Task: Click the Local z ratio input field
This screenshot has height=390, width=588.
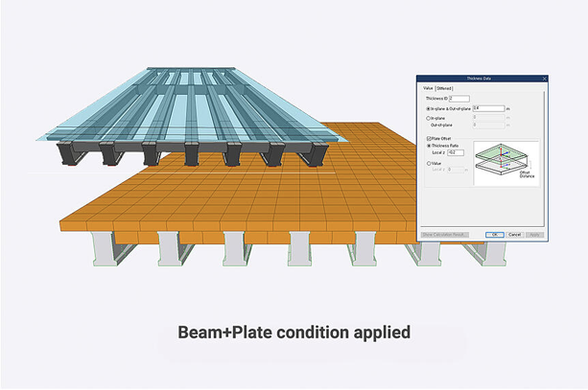Action: tap(456, 152)
